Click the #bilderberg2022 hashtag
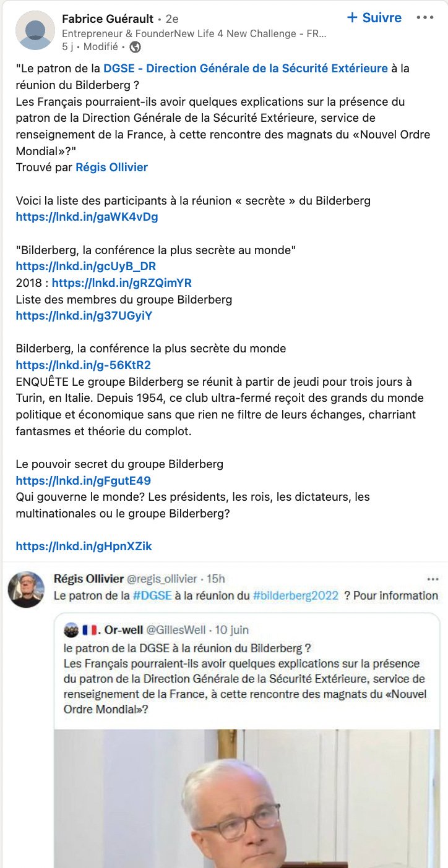The width and height of the screenshot is (448, 868). tap(296, 595)
